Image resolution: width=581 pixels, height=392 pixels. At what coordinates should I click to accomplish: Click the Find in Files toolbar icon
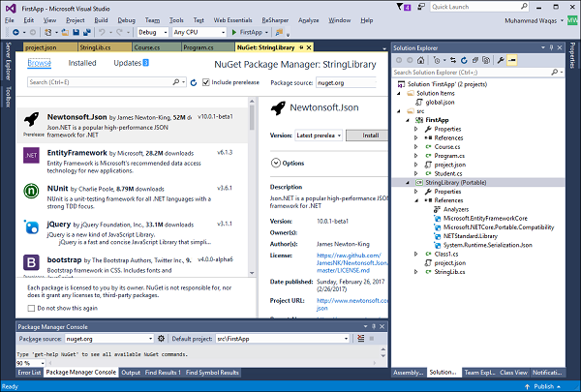[279, 33]
